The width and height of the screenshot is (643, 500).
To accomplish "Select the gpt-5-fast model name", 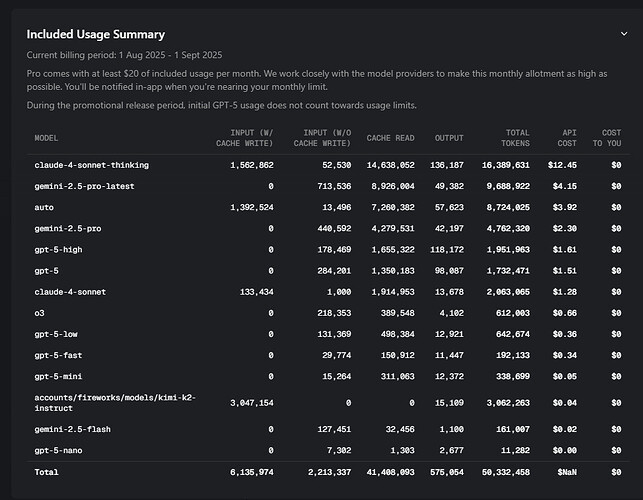I will click(x=58, y=355).
